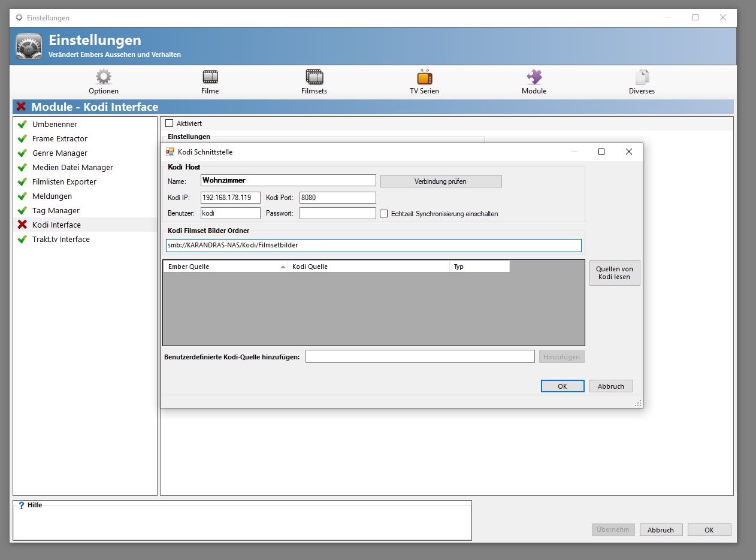Toggle Echtzeit Synchronisierung einschalten checkbox
Viewport: 756px width, 560px height.
384,213
